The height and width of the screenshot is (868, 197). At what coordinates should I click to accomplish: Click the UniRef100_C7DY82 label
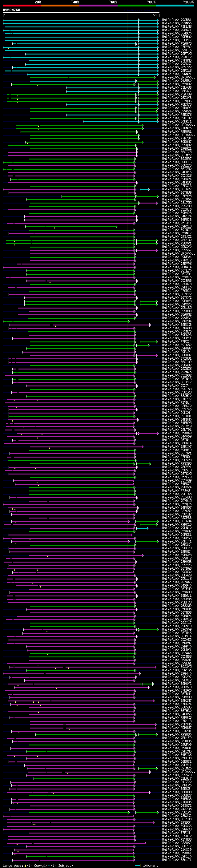click(177, 47)
